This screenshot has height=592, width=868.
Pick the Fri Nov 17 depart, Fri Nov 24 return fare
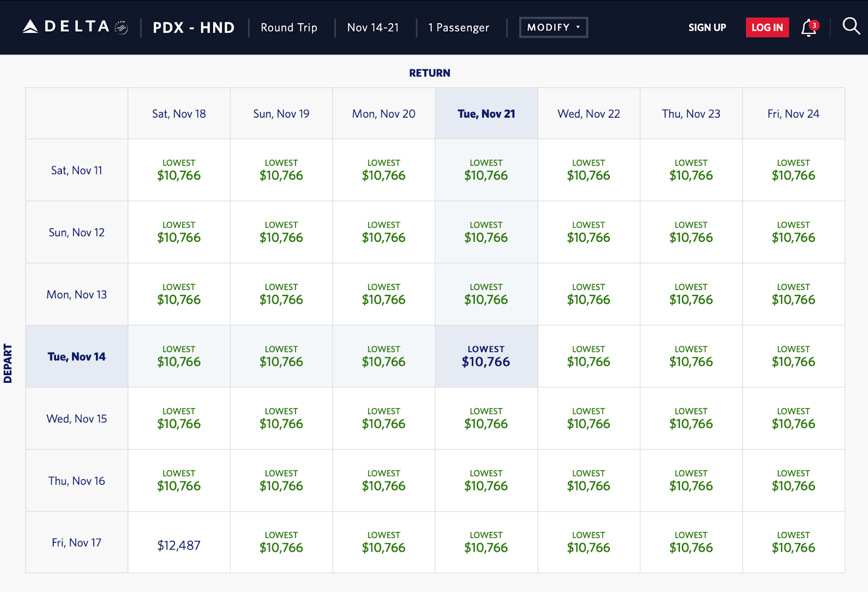793,543
